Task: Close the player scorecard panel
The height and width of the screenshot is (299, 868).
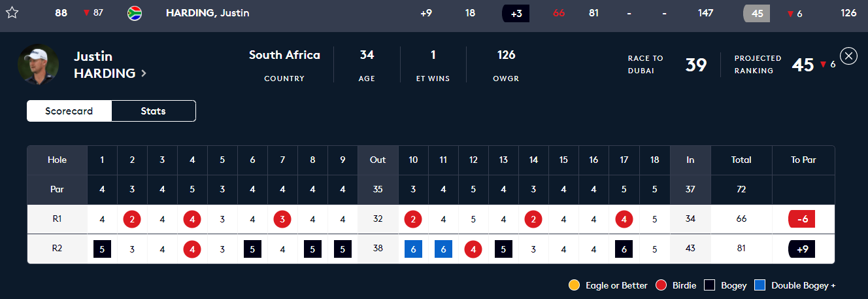Action: 848,56
